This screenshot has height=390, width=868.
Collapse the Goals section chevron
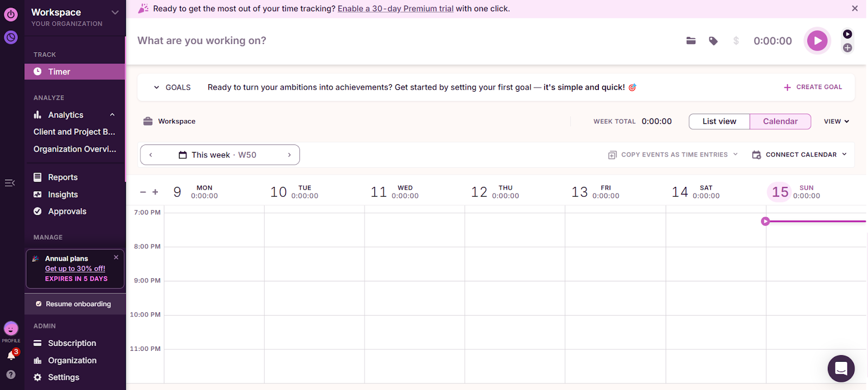(x=157, y=87)
